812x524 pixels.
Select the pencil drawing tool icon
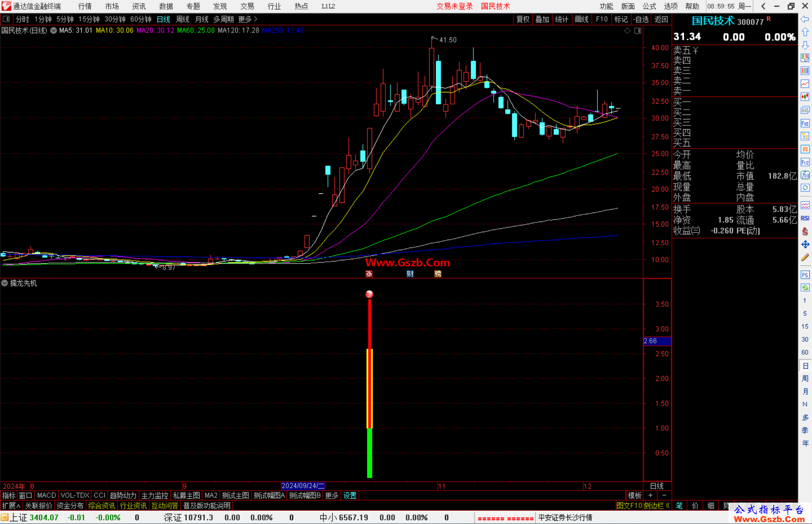click(x=805, y=258)
